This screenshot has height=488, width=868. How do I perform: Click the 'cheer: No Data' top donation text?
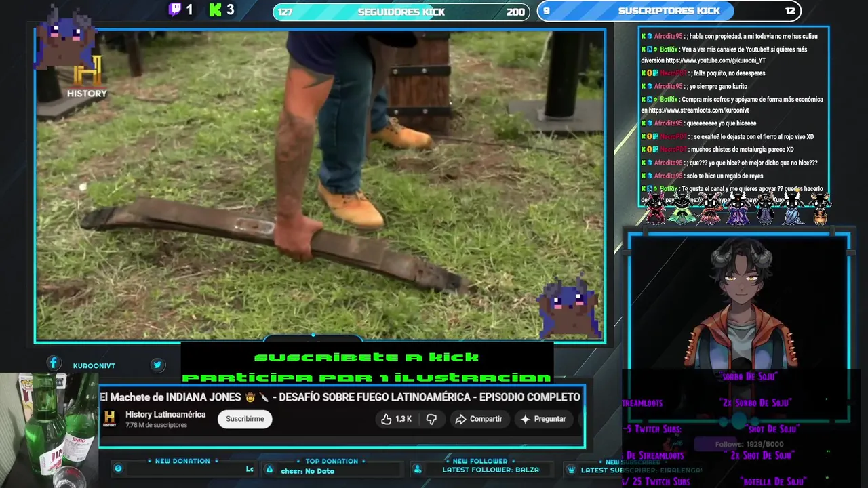(x=307, y=471)
